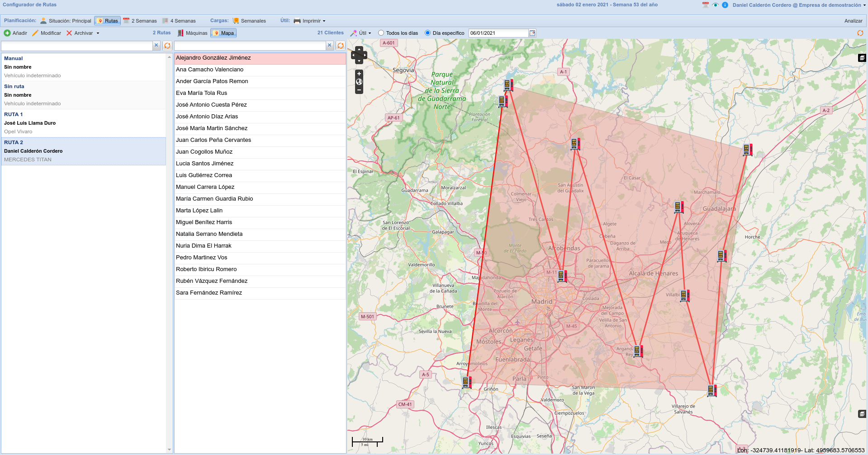Image resolution: width=868 pixels, height=455 pixels.
Task: Refresh the client list with orange icon
Action: coord(341,46)
